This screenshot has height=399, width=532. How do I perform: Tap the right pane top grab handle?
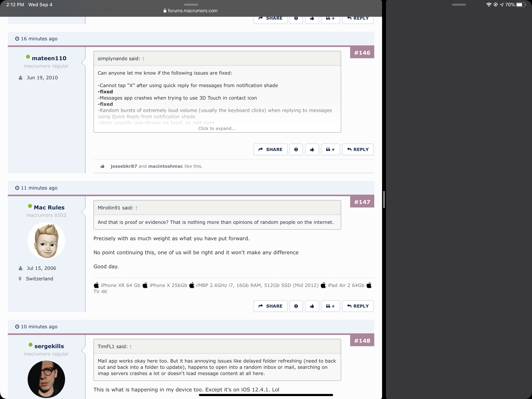[x=459, y=4]
